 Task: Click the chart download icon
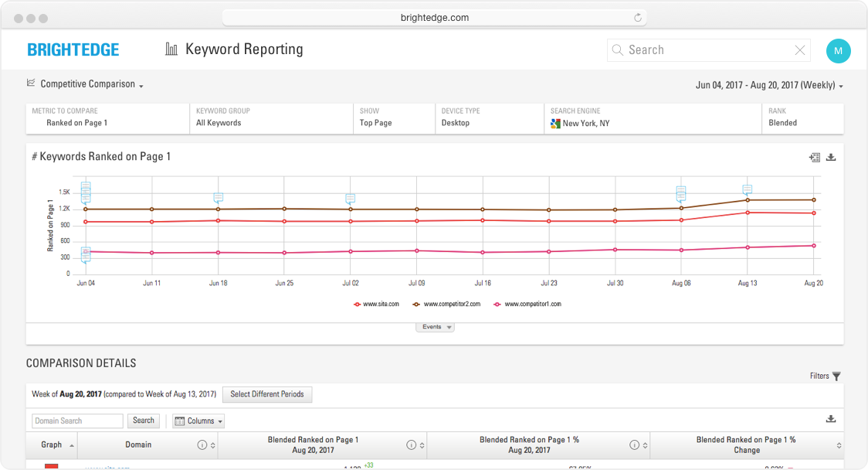831,157
